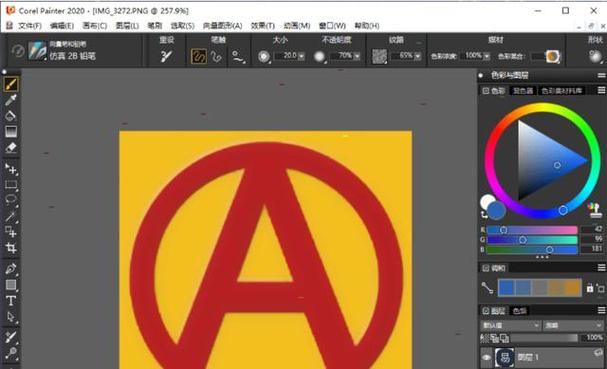The image size is (607, 369).
Task: Click the brush size preview icon
Action: (x=264, y=57)
